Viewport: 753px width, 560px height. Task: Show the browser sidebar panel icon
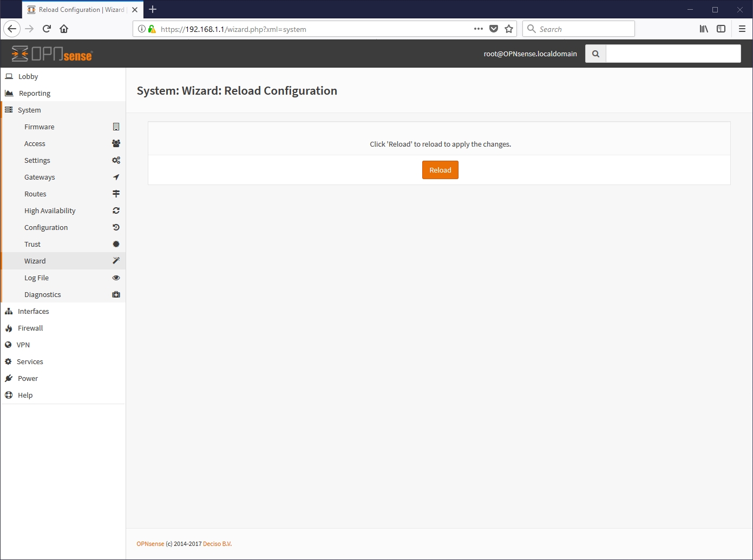click(x=721, y=29)
